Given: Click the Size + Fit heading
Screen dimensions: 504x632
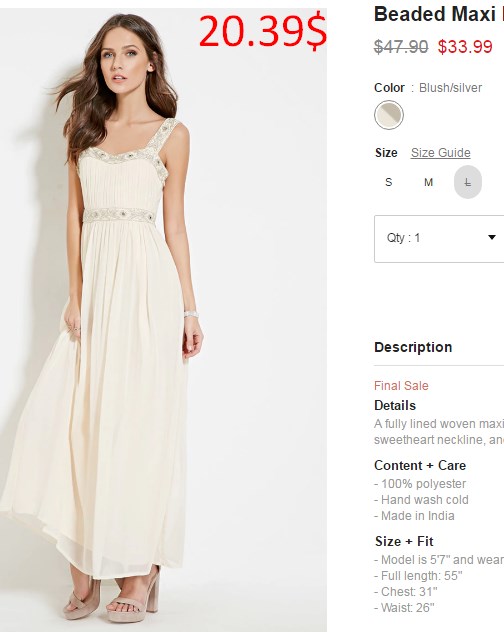Looking at the screenshot, I should 404,541.
